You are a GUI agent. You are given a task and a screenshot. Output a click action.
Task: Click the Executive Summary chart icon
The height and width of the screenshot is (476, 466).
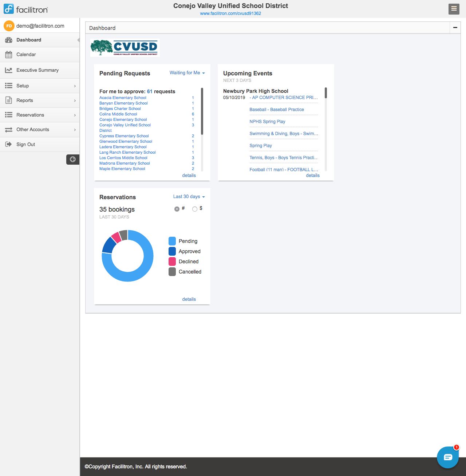[9, 70]
